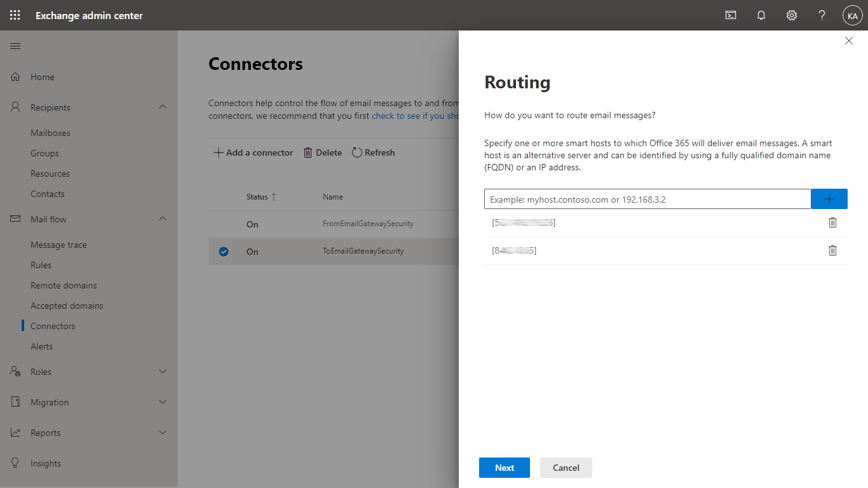The width and height of the screenshot is (868, 488).
Task: Click the Next button
Action: [505, 468]
